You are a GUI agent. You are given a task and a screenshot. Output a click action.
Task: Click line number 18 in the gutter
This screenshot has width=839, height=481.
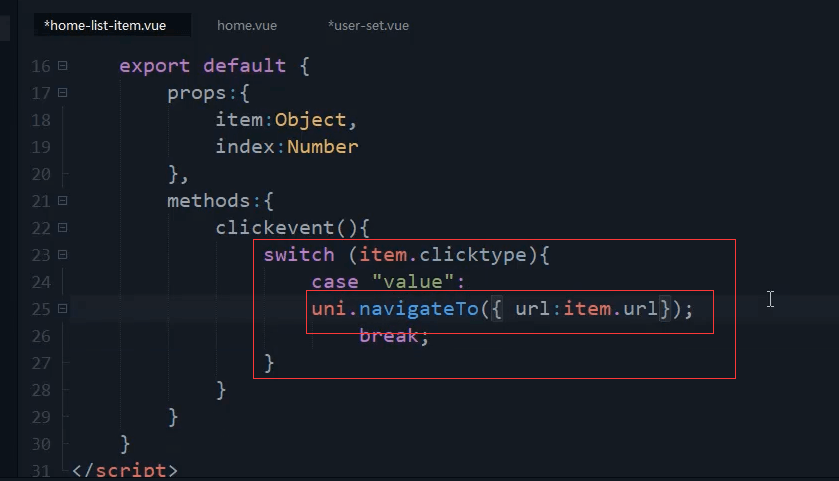(x=41, y=120)
